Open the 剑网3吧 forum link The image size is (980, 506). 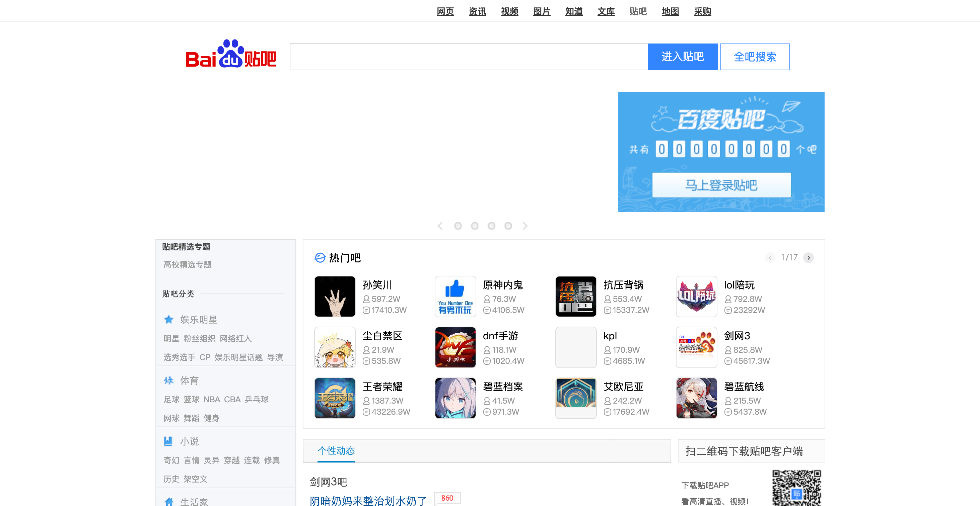point(329,481)
